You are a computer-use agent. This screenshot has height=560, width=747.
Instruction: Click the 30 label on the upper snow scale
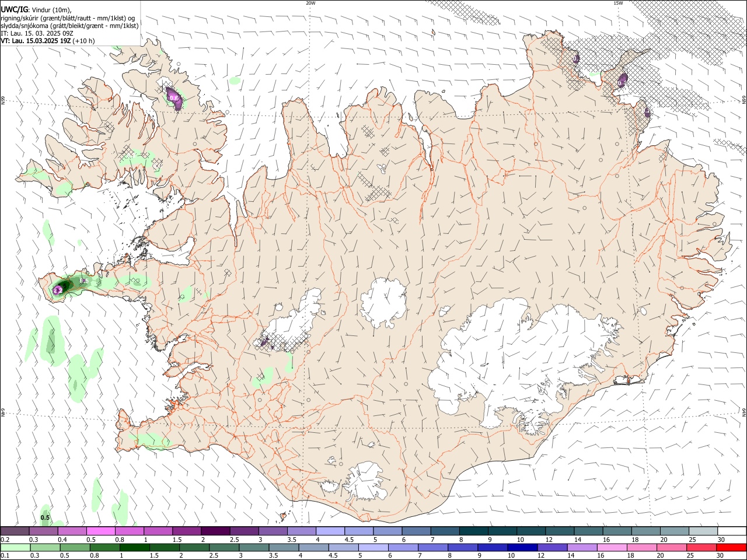coord(721,540)
